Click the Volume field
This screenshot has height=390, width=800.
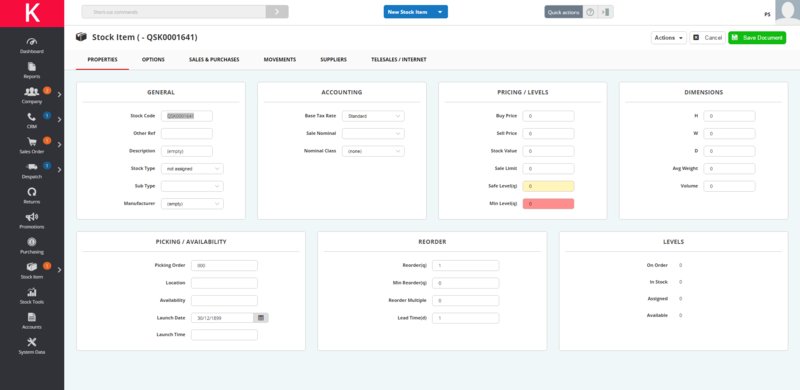tap(730, 186)
